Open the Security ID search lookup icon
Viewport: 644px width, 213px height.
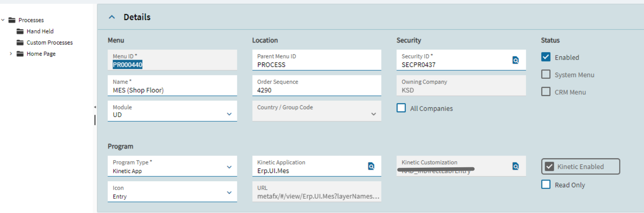point(516,60)
